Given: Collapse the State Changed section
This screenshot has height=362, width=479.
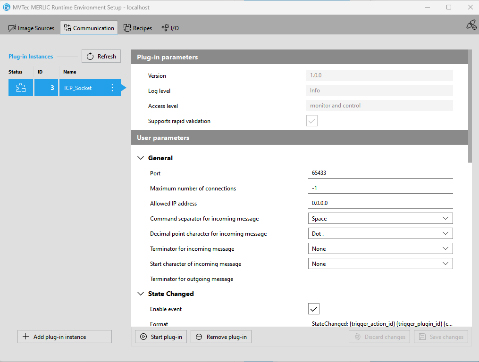Looking at the screenshot, I should 141,294.
